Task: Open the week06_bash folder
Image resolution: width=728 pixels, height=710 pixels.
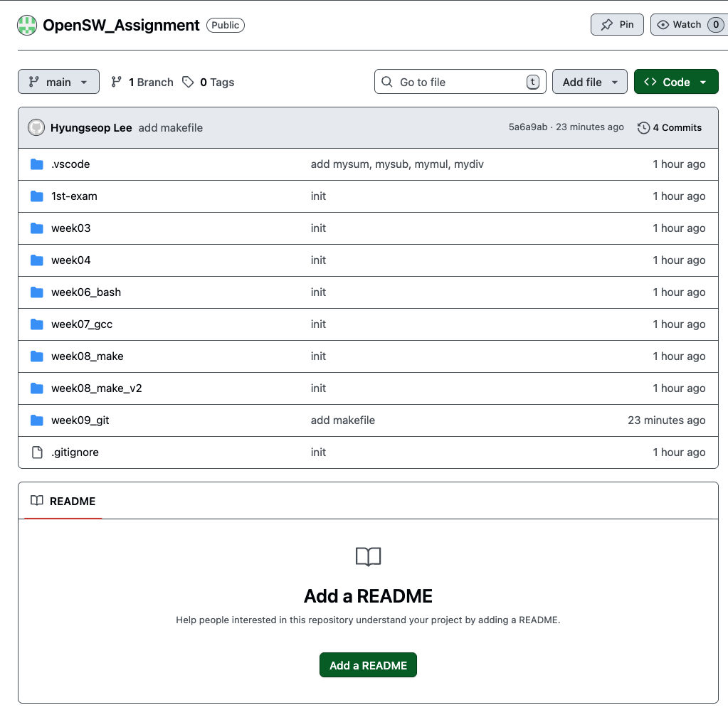Action: coord(86,292)
